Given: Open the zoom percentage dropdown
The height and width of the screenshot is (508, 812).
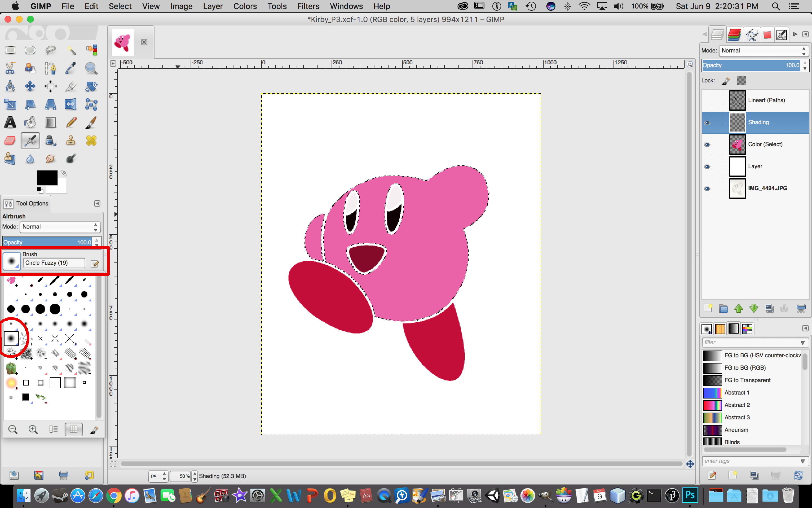Looking at the screenshot, I should [195, 476].
